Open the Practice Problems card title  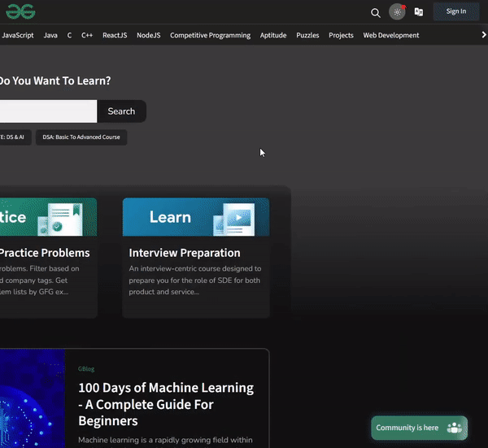point(45,253)
